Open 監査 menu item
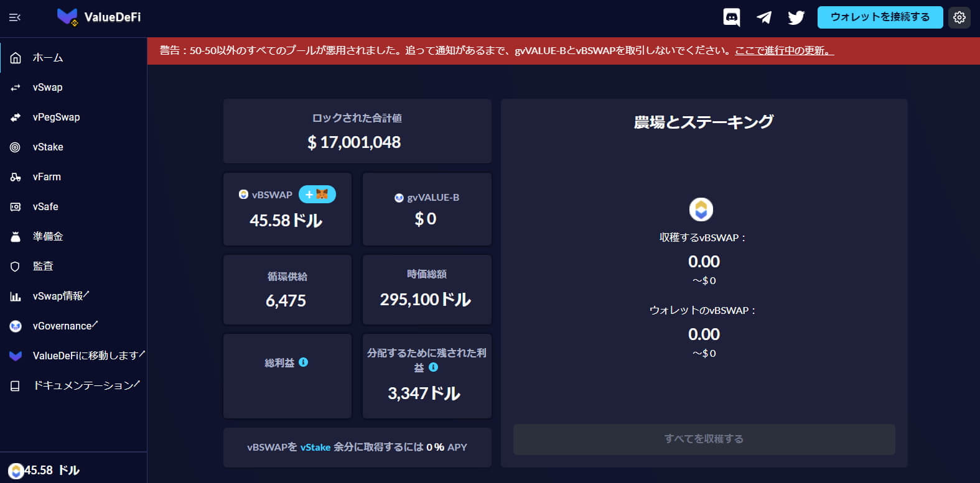980x483 pixels. (x=43, y=267)
